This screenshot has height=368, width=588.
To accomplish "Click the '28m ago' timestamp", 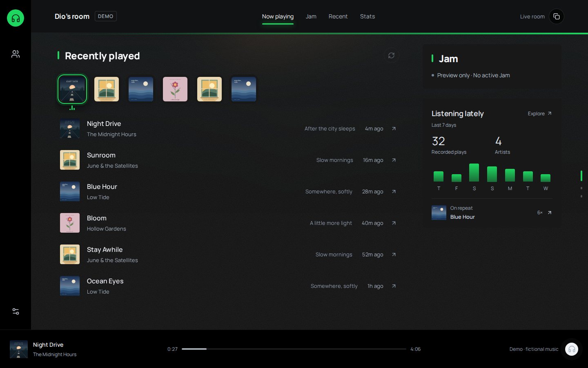I will [x=373, y=191].
